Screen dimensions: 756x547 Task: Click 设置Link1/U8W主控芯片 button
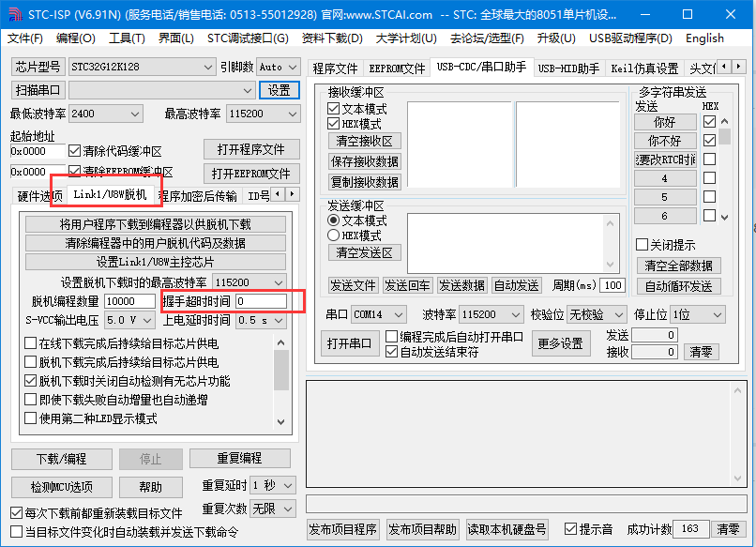(156, 262)
